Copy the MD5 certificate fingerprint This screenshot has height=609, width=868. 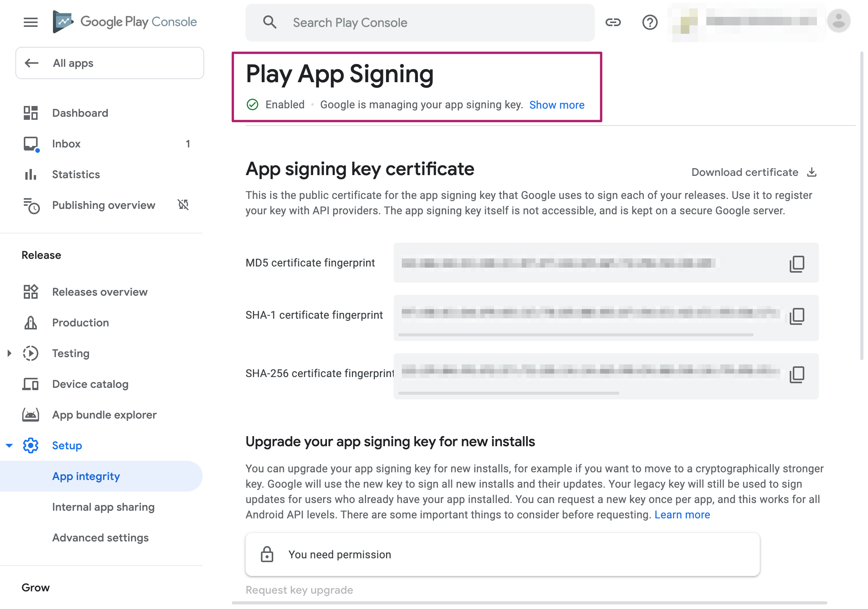pos(797,263)
